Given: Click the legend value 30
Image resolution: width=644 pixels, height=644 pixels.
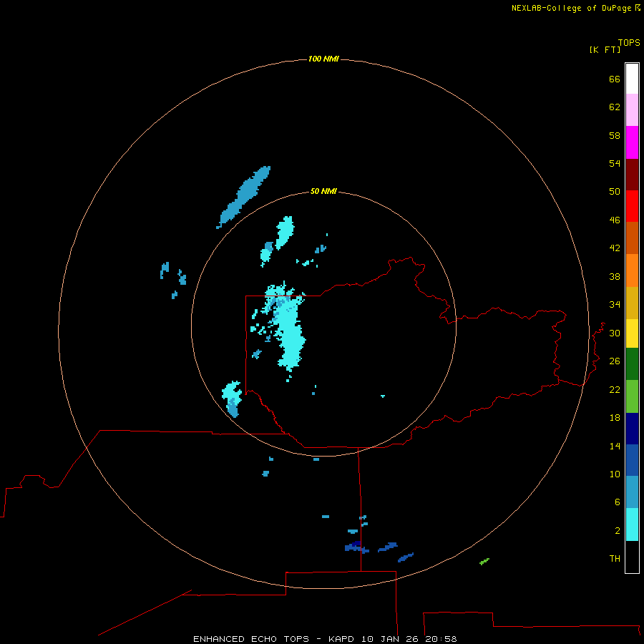Looking at the screenshot, I should tap(615, 333).
